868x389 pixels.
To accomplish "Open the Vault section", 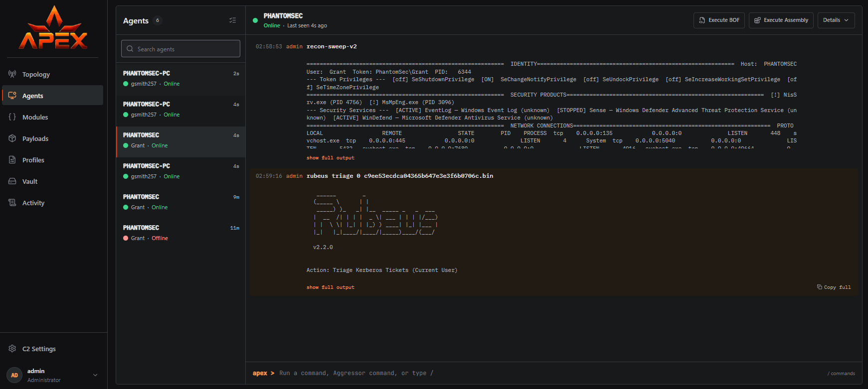I will (52, 181).
